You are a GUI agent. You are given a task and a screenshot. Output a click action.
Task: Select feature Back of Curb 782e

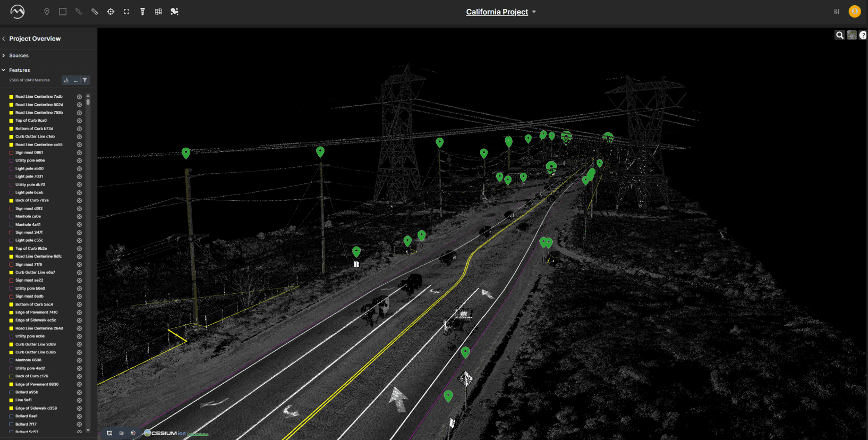pyautogui.click(x=32, y=200)
